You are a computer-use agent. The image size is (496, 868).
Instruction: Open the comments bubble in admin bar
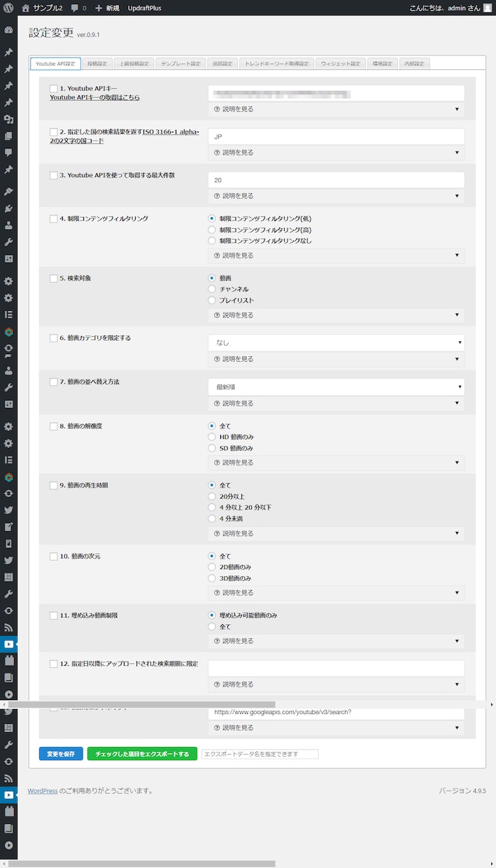pyautogui.click(x=75, y=8)
